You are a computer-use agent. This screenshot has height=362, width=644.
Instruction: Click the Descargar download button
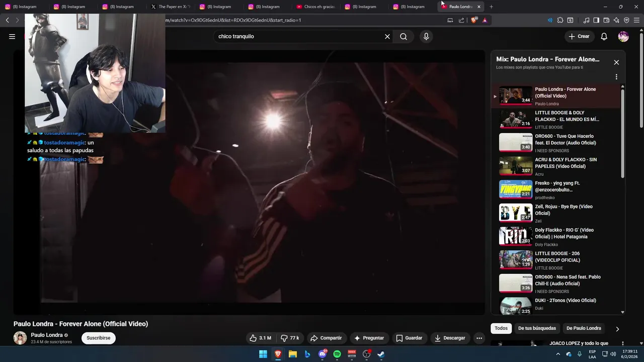pyautogui.click(x=450, y=338)
